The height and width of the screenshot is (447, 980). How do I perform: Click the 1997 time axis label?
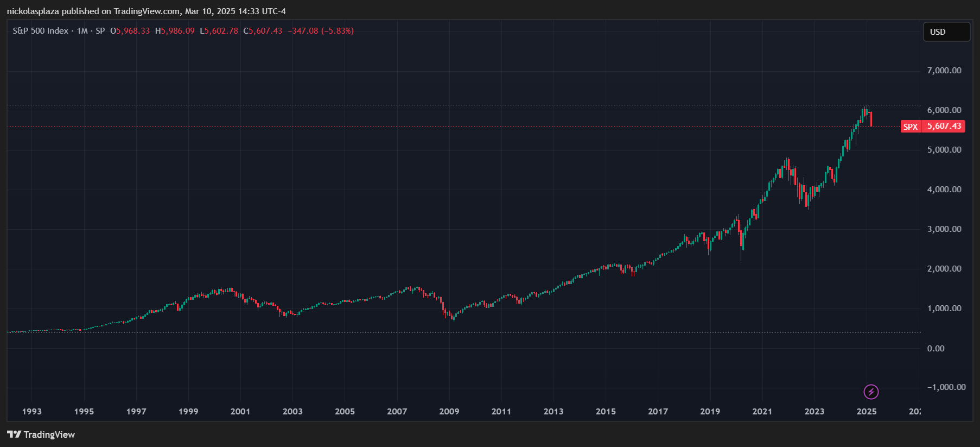pos(136,412)
